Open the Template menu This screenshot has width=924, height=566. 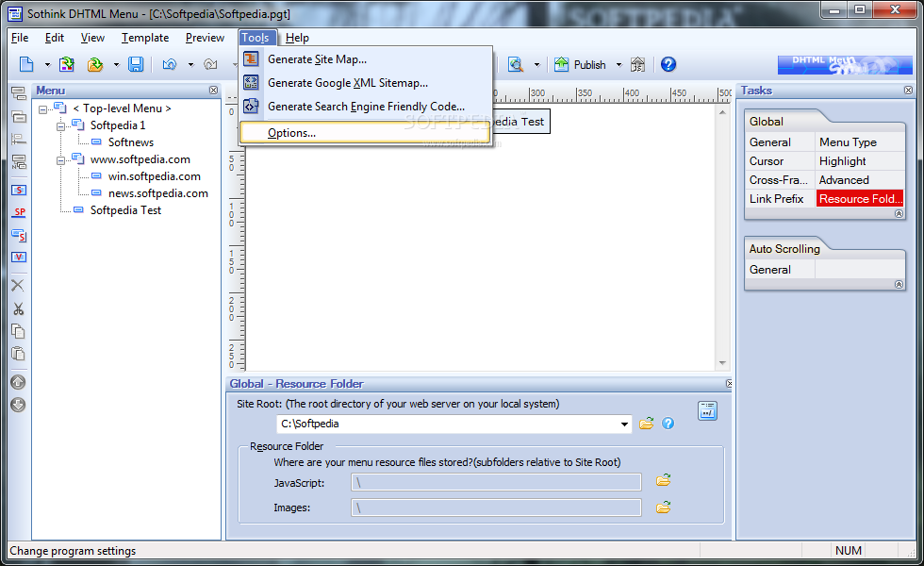tap(145, 38)
